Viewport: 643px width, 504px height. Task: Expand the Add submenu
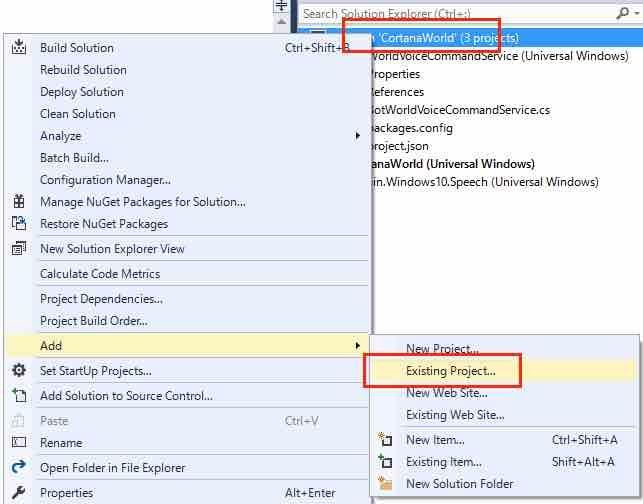coord(187,346)
